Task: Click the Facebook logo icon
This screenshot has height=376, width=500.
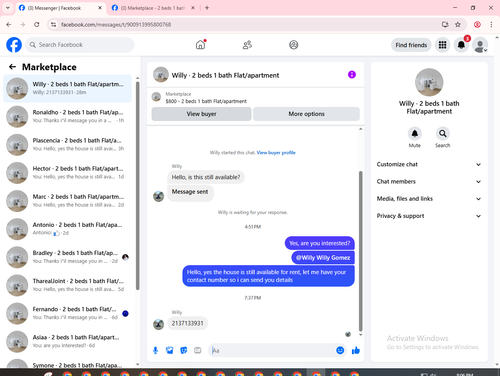Action: [x=14, y=45]
